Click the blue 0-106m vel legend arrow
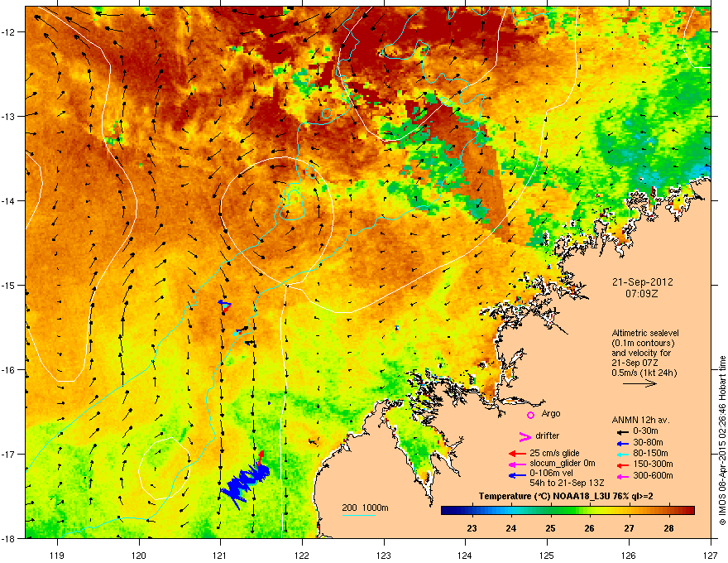728x563 pixels. click(x=517, y=475)
